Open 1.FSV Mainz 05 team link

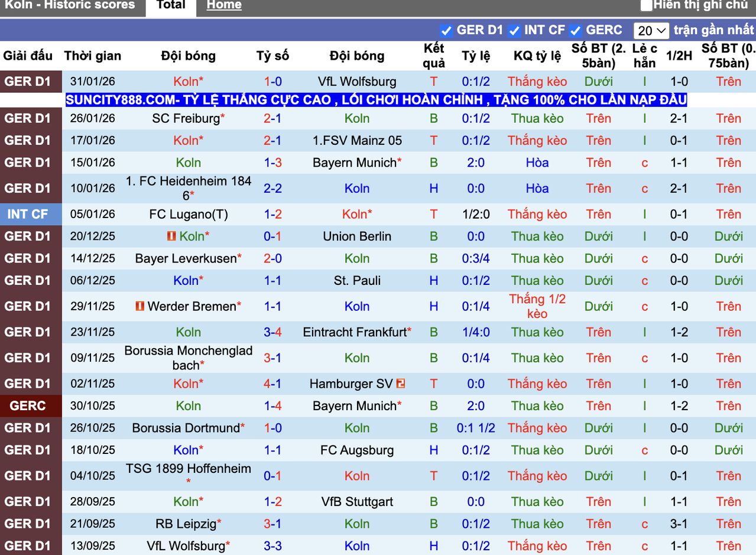click(357, 141)
